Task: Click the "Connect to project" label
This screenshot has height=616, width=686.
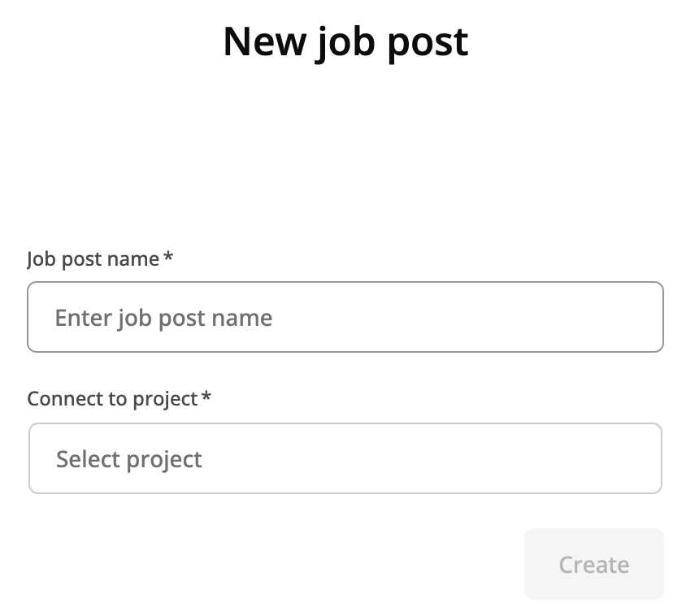Action: pos(112,399)
